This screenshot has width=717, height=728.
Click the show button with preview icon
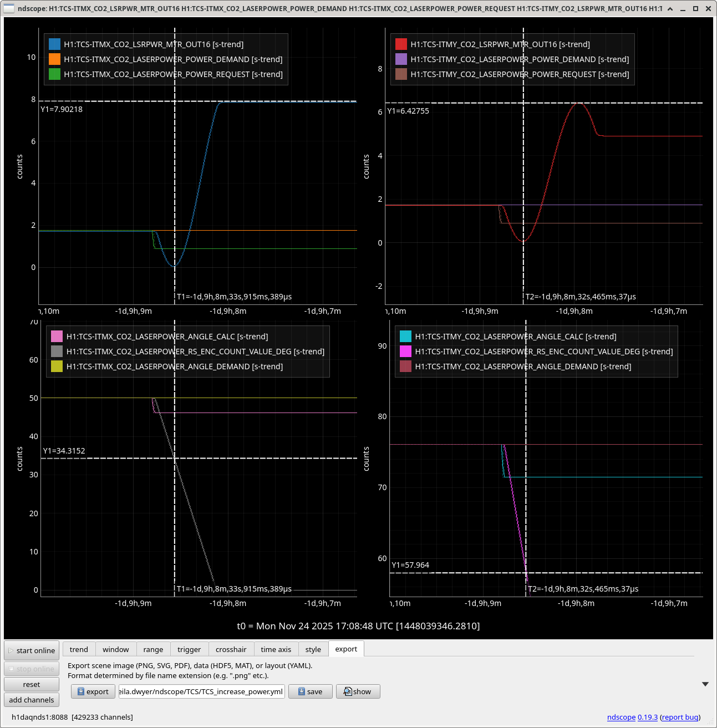pyautogui.click(x=358, y=691)
